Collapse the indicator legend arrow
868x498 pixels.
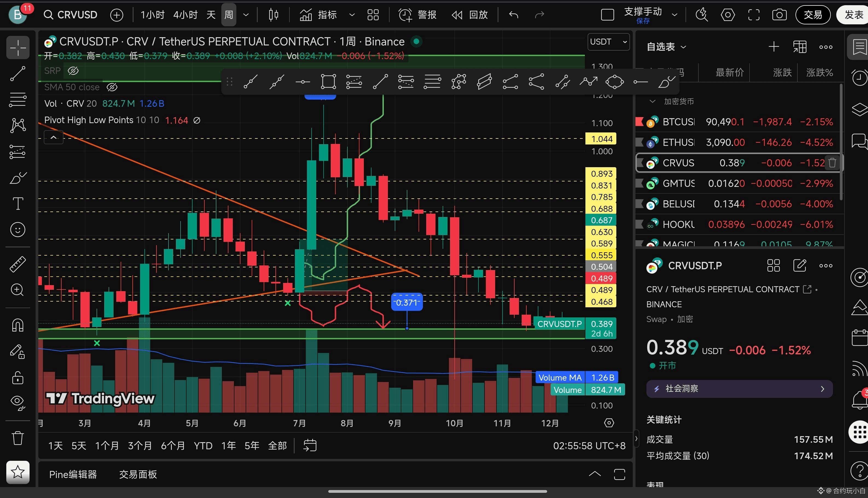coord(54,137)
